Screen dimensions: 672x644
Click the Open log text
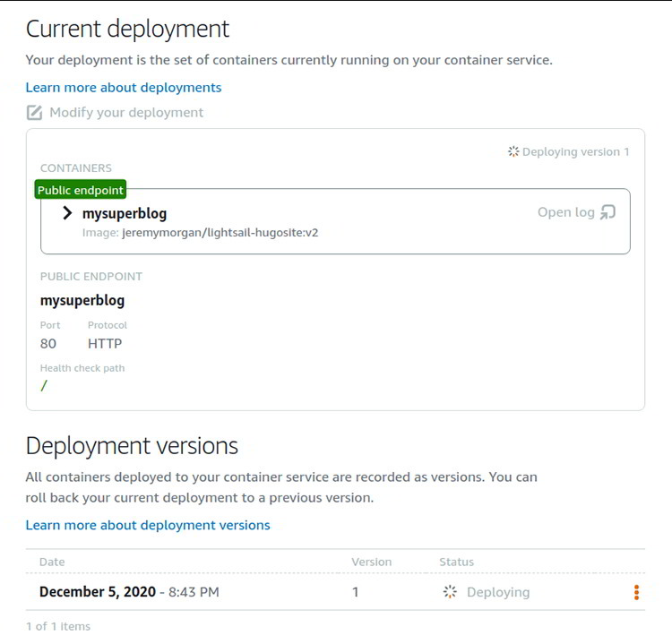pyautogui.click(x=565, y=212)
